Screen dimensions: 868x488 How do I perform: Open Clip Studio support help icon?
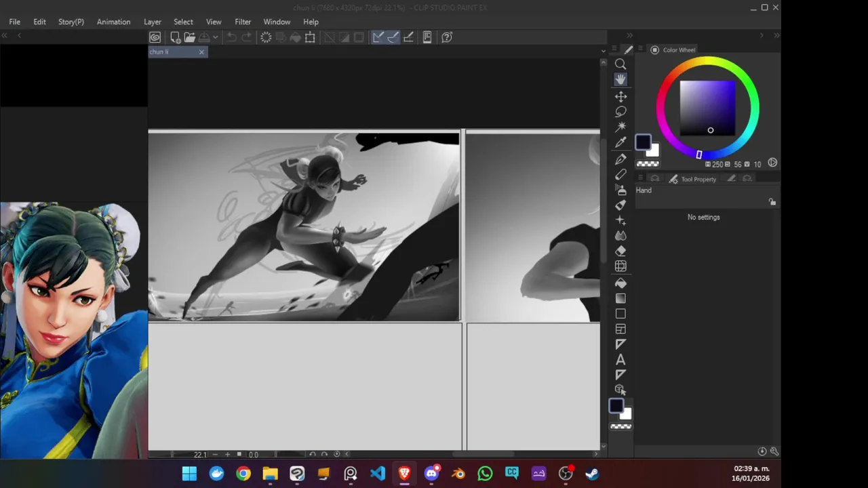pos(447,37)
